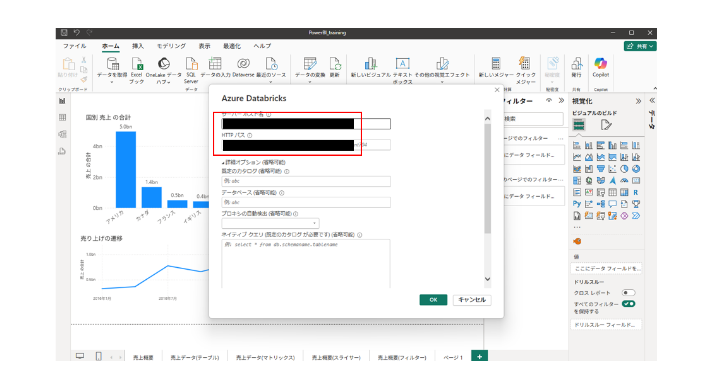This screenshot has height=386, width=721.
Task: Open the OneLake data hub icon
Action: click(164, 63)
